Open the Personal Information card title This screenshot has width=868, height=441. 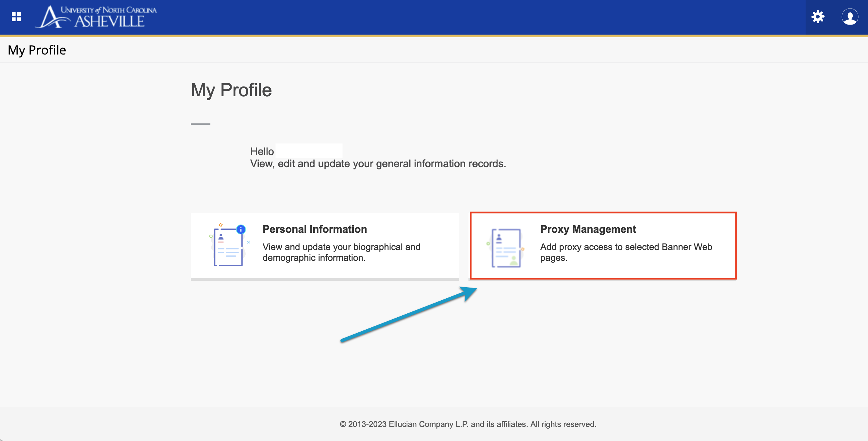click(314, 229)
